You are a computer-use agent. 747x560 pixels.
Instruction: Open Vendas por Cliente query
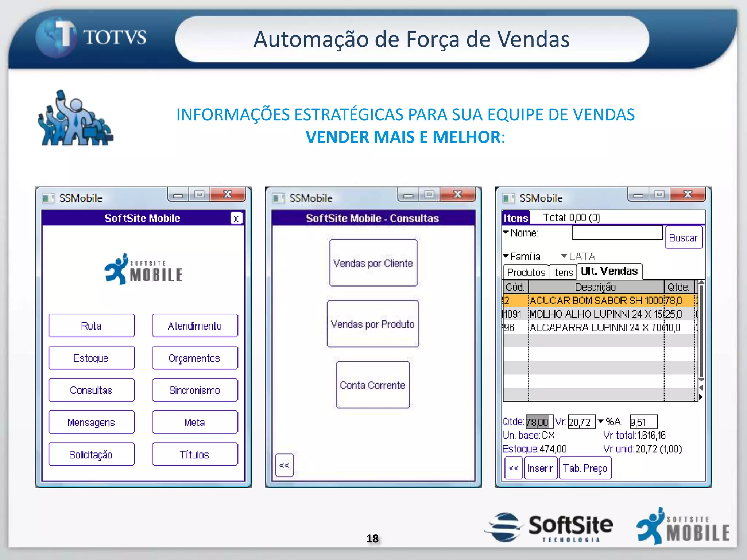[373, 263]
